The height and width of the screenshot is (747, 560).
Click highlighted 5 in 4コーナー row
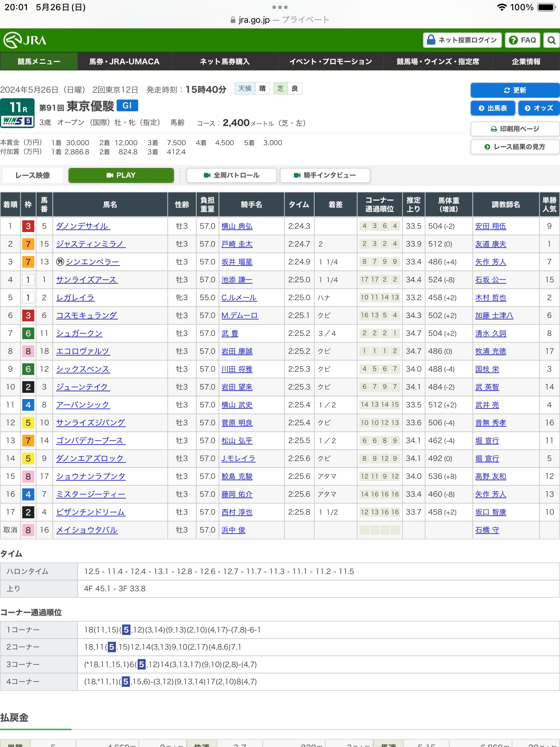click(126, 681)
